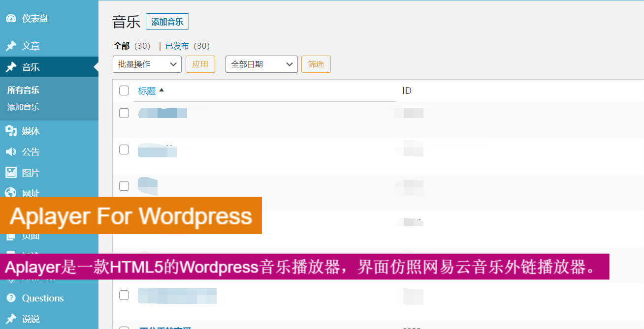Open the 图片 image icon

point(12,173)
